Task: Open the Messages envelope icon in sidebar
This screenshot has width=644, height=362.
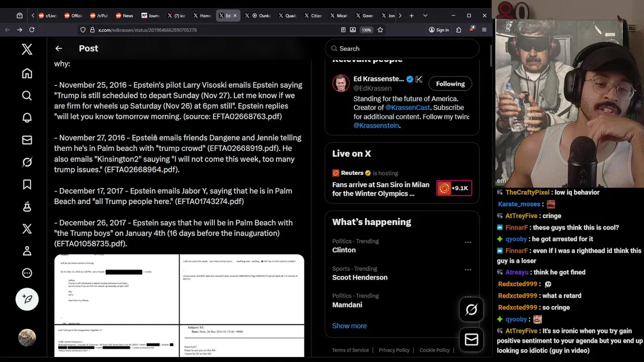Action: point(27,140)
